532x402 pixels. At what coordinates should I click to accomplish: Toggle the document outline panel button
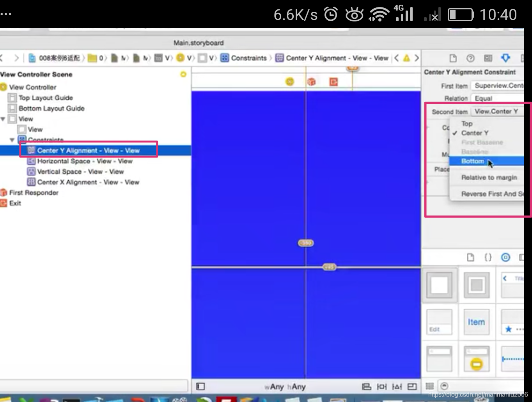click(200, 386)
